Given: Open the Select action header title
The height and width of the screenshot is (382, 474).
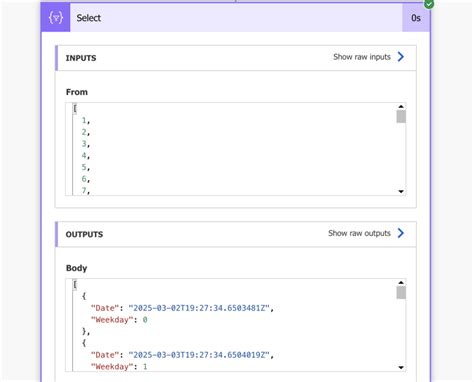Looking at the screenshot, I should pyautogui.click(x=89, y=18).
